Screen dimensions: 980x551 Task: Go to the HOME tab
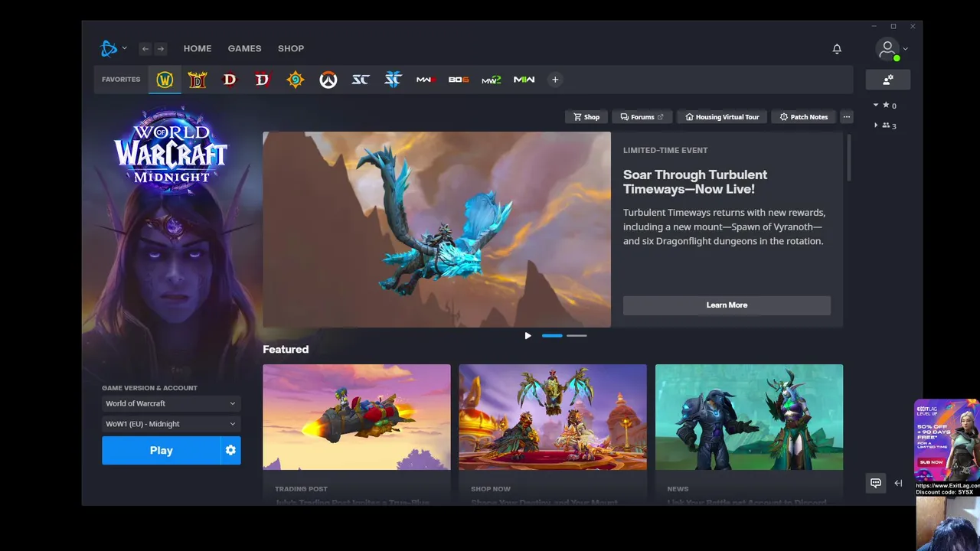198,49
